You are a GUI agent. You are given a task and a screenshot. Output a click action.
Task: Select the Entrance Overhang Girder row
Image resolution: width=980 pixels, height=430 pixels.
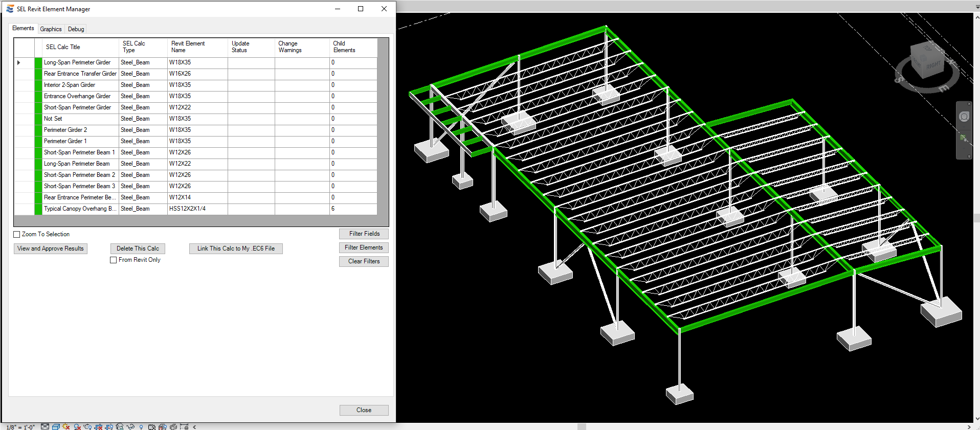coord(195,96)
